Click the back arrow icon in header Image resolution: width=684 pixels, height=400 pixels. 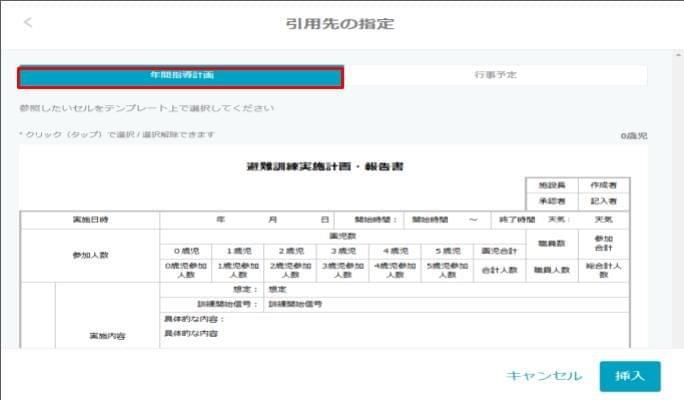(x=27, y=22)
